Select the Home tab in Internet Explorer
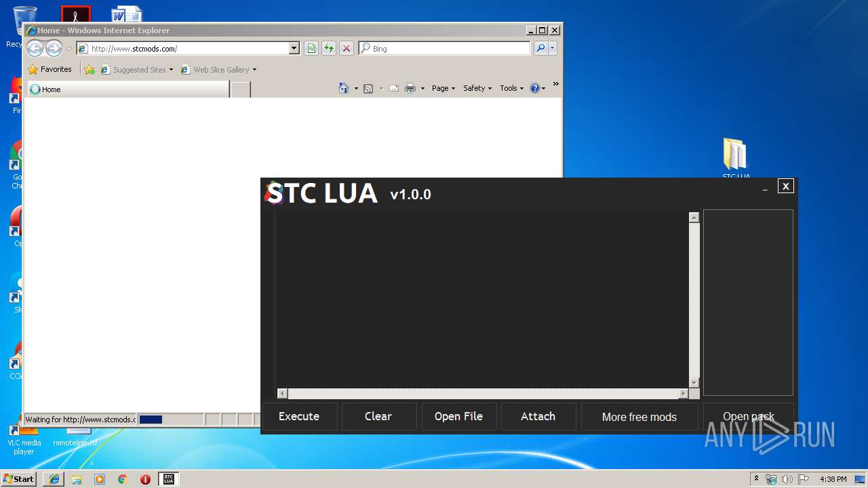The height and width of the screenshot is (488, 868). [127, 89]
